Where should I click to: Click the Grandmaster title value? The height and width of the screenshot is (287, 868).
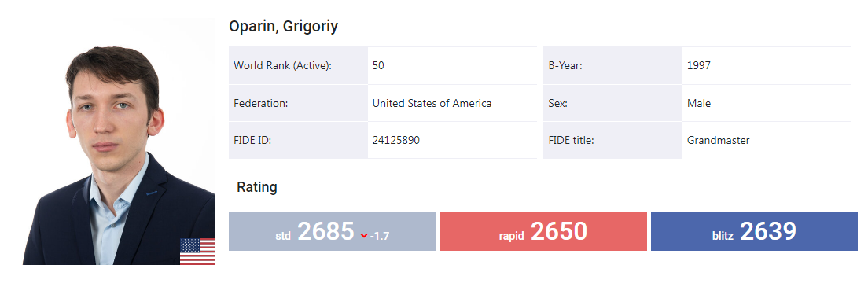click(718, 140)
